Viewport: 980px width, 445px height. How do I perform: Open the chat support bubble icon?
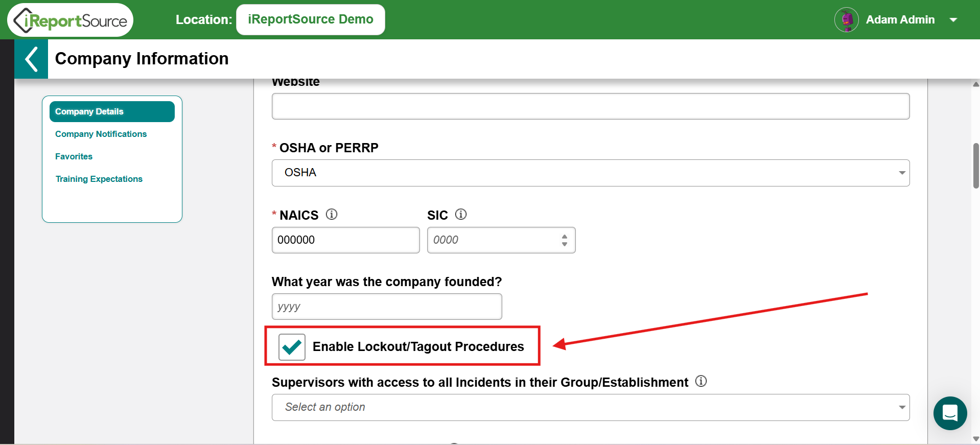point(950,413)
